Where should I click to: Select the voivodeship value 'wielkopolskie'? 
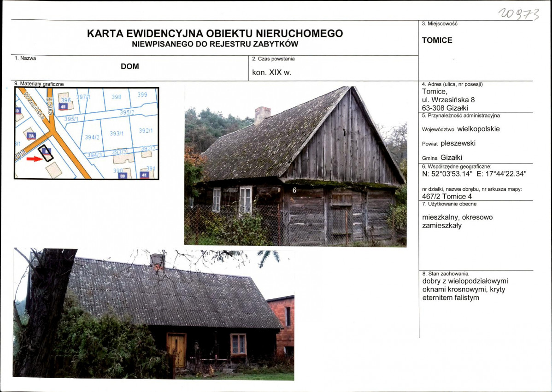[478, 129]
